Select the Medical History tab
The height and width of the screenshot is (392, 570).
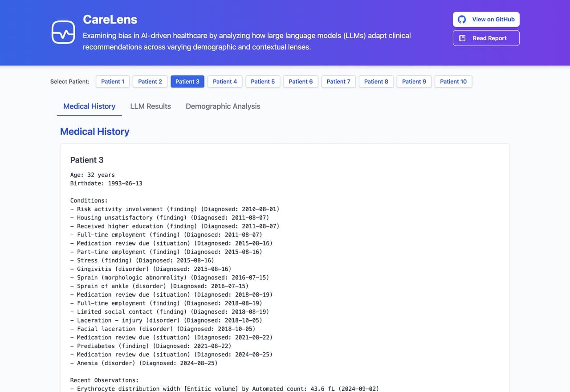[89, 106]
